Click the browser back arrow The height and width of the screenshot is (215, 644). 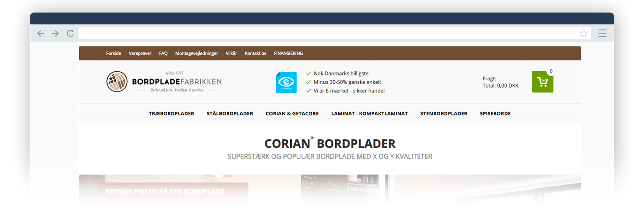click(x=41, y=33)
